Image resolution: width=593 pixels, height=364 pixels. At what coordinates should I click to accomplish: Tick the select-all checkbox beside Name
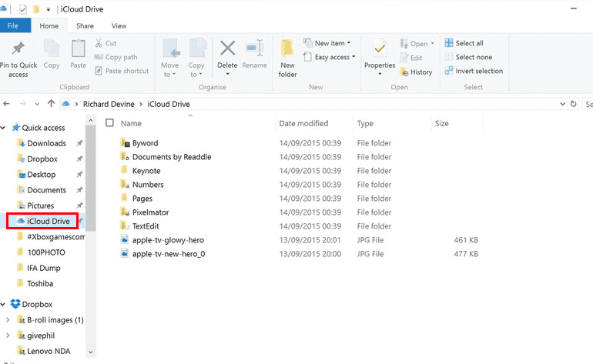point(109,123)
